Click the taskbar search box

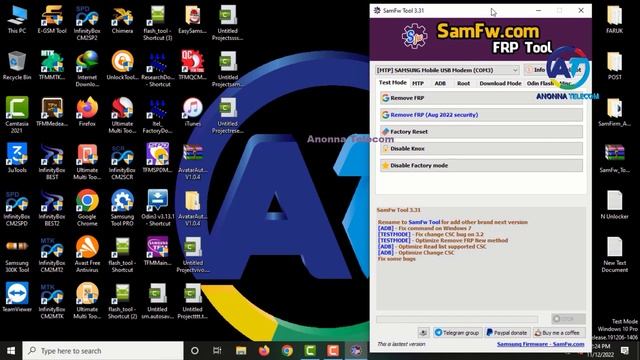pyautogui.click(x=102, y=351)
